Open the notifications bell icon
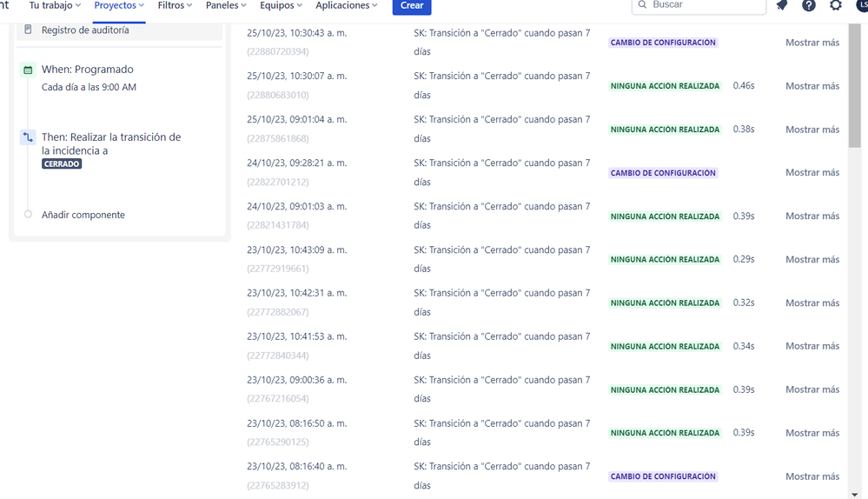Screen dimensions: 868x499 782,5
